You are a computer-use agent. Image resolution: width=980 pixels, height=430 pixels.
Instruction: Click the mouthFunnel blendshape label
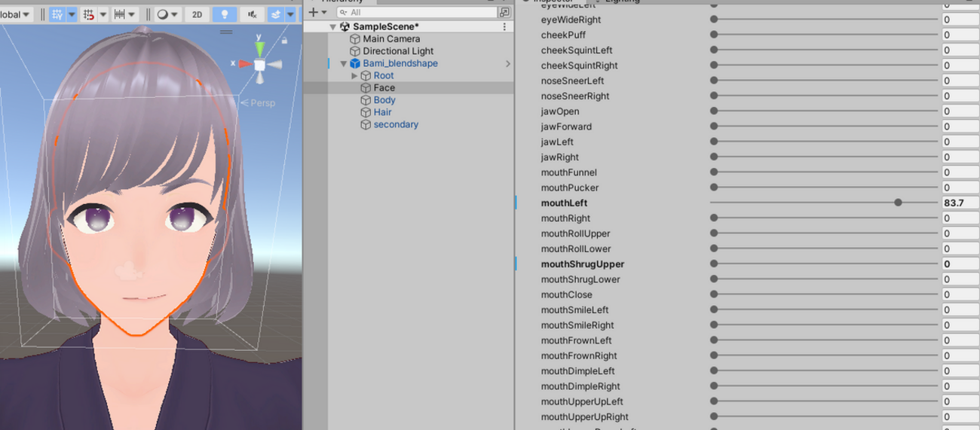point(568,172)
